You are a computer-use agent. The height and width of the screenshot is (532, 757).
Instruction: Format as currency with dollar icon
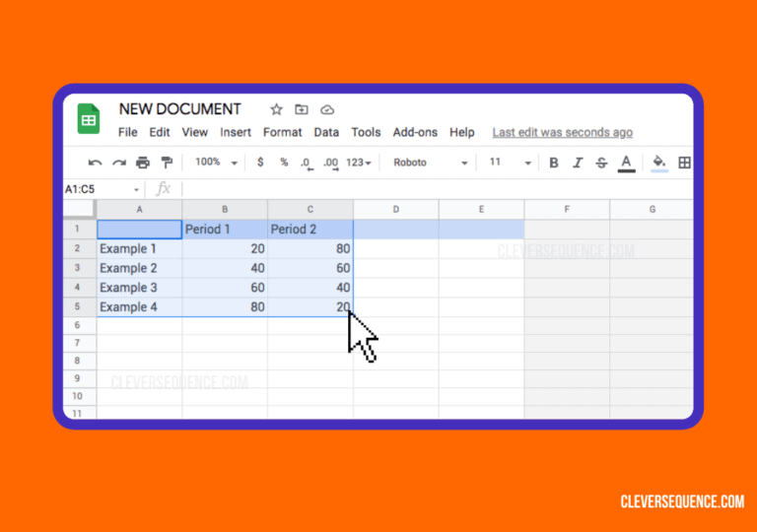pos(260,163)
